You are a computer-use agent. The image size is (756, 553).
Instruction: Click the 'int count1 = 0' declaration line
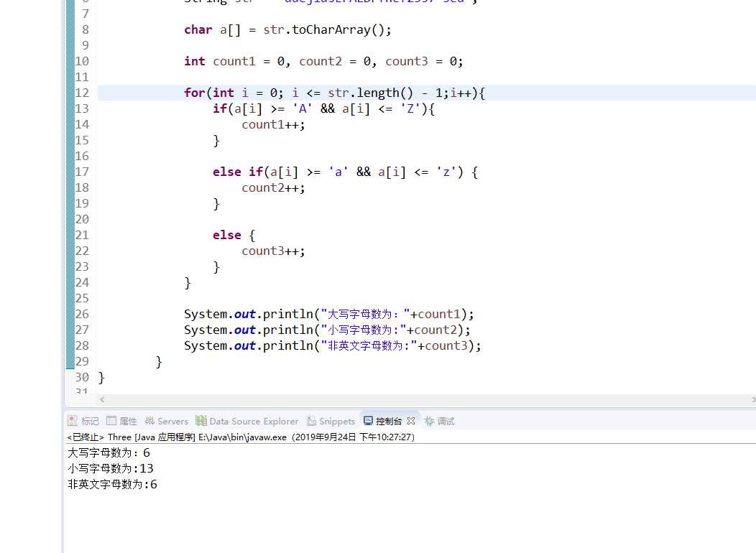point(323,61)
